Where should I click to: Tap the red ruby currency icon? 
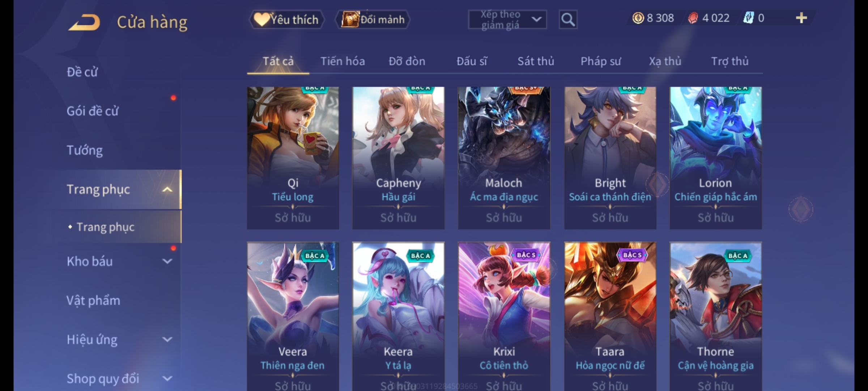coord(693,18)
